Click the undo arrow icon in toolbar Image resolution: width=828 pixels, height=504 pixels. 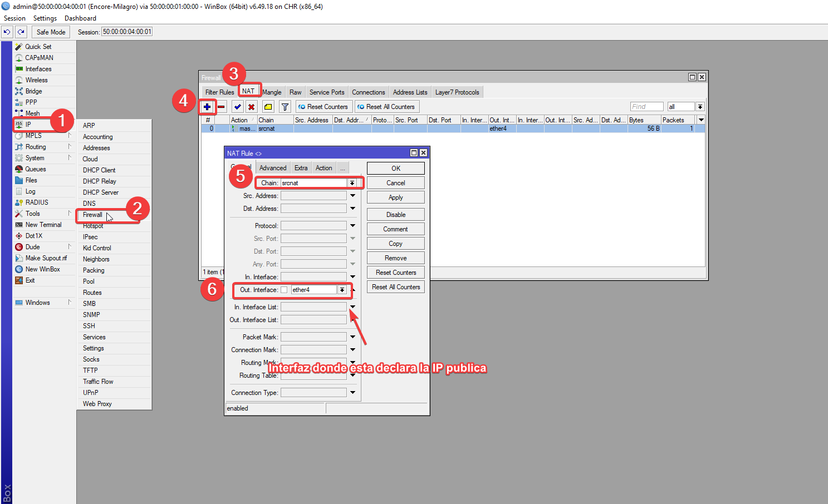(7, 32)
